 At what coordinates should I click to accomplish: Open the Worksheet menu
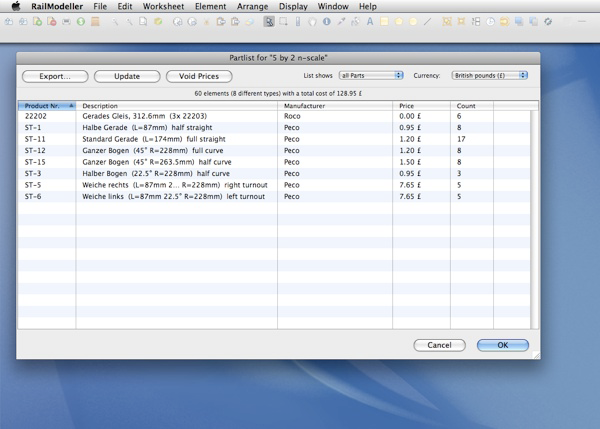pyautogui.click(x=163, y=6)
